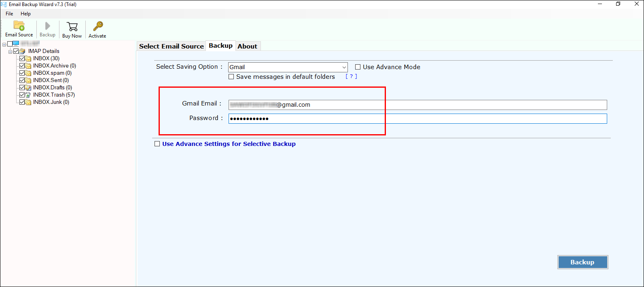Click the IMAP Details folder icon

tap(22, 51)
